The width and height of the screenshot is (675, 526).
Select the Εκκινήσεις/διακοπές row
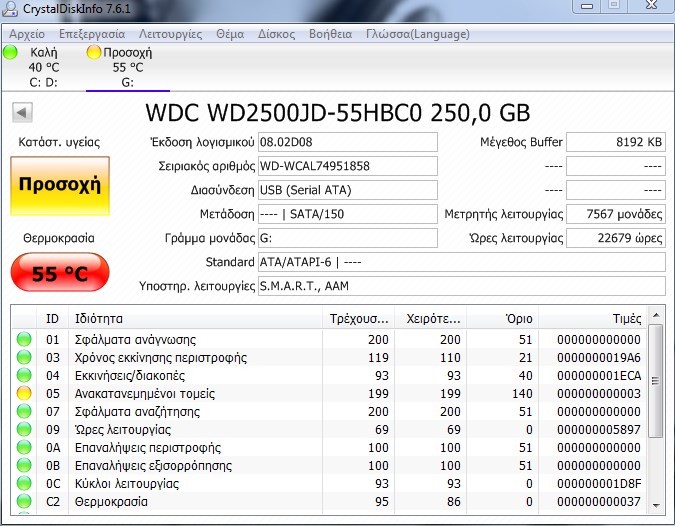point(329,375)
